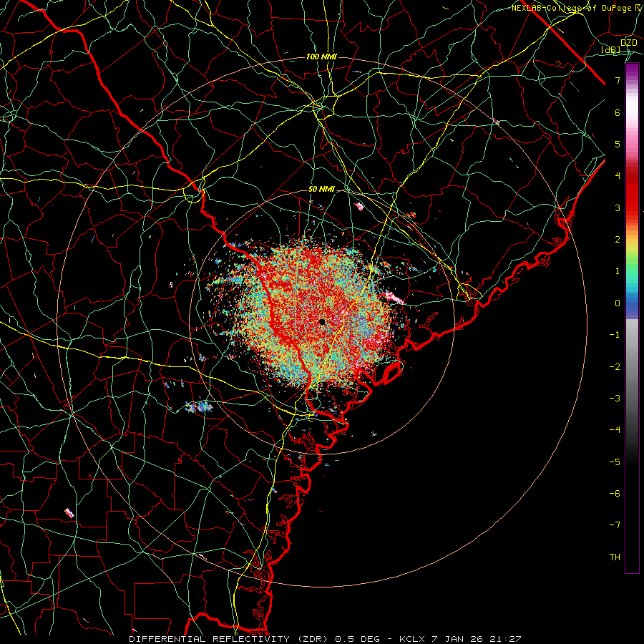Click the 4 value on color scale

tap(618, 176)
